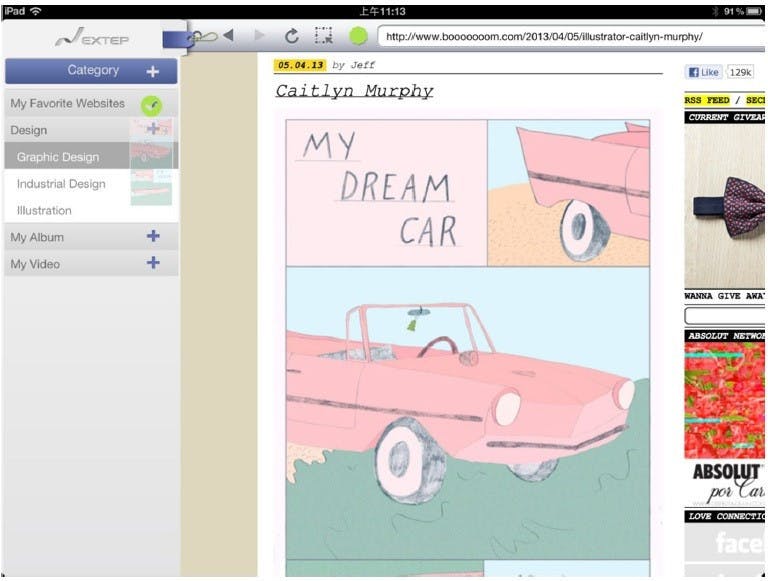Tap the Wi-Fi status icon
The height and width of the screenshot is (581, 768).
[x=36, y=11]
